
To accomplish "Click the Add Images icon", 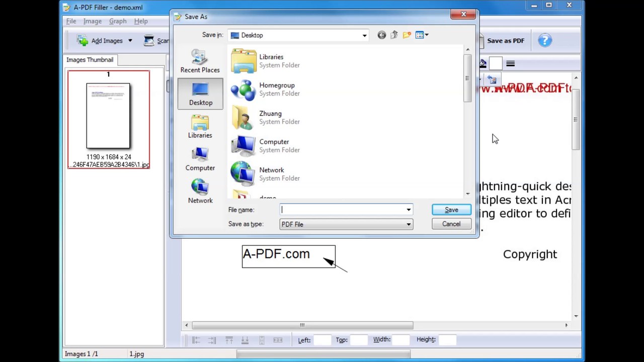I will [x=83, y=41].
